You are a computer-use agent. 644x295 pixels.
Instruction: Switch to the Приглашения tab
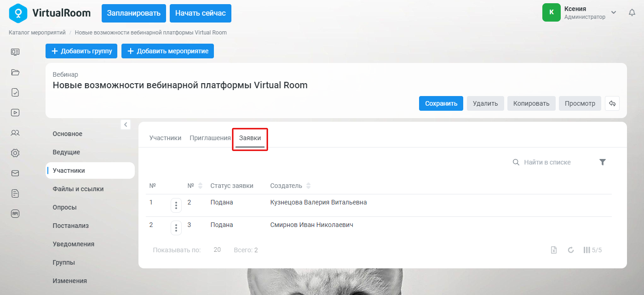(x=210, y=138)
